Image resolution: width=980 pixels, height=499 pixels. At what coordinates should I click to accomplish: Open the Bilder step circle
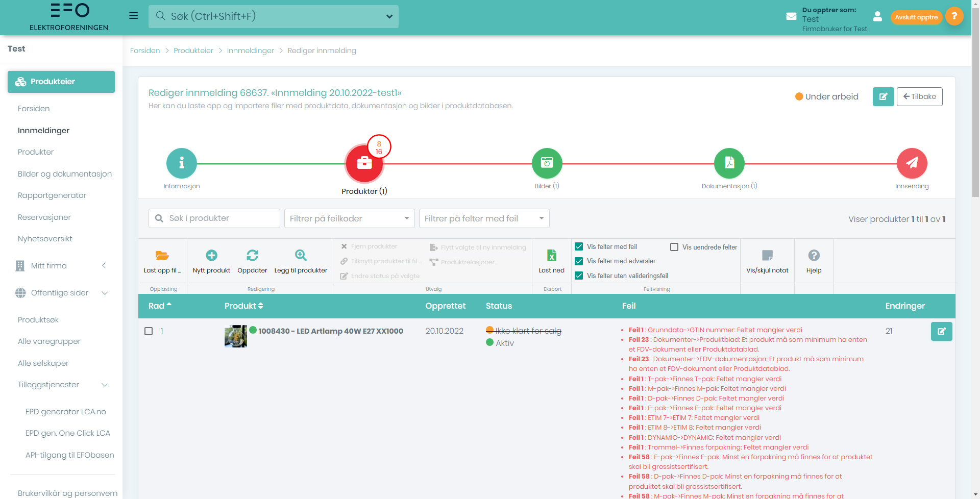[x=547, y=163]
